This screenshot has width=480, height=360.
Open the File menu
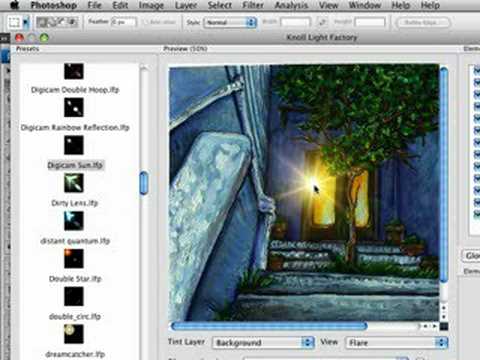click(95, 5)
